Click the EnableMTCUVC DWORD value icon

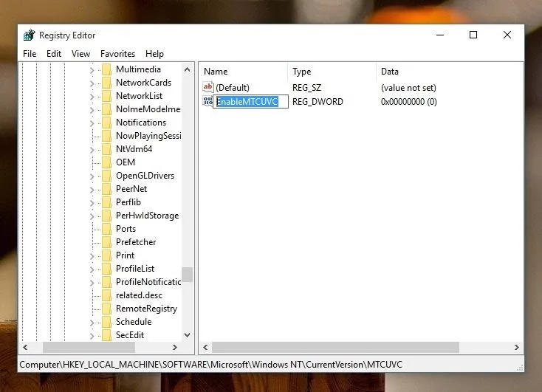pyautogui.click(x=207, y=101)
